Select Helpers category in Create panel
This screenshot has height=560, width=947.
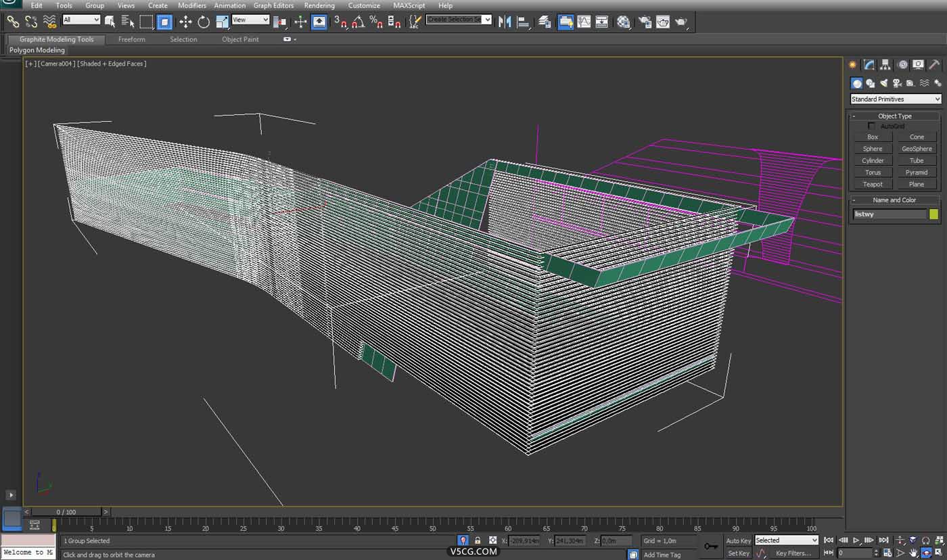pyautogui.click(x=910, y=83)
